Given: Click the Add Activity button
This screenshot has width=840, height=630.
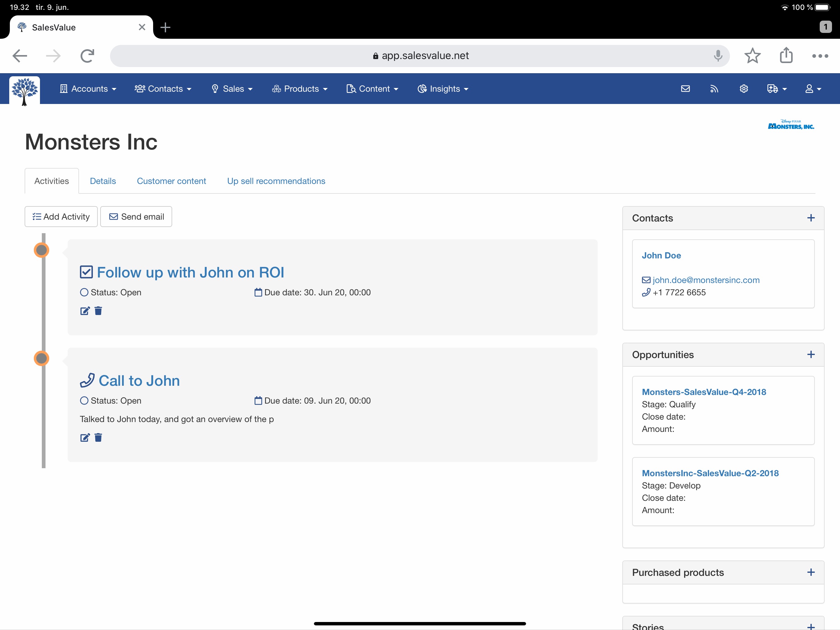Looking at the screenshot, I should (x=61, y=217).
